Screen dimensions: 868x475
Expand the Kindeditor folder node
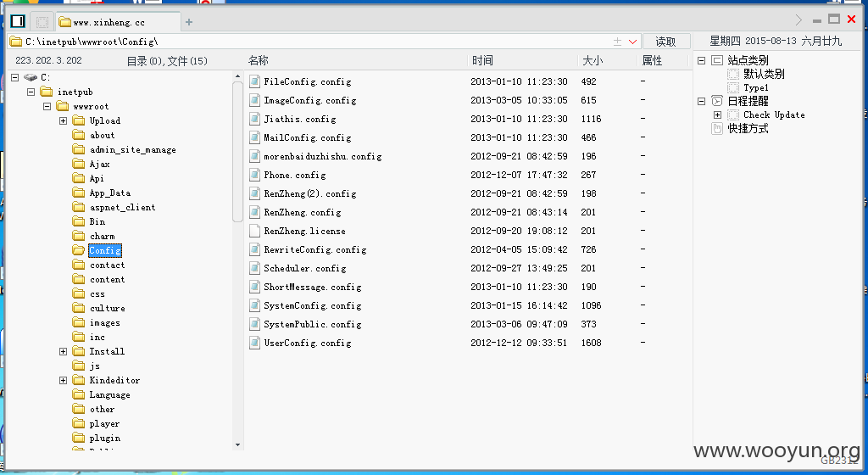coord(63,380)
